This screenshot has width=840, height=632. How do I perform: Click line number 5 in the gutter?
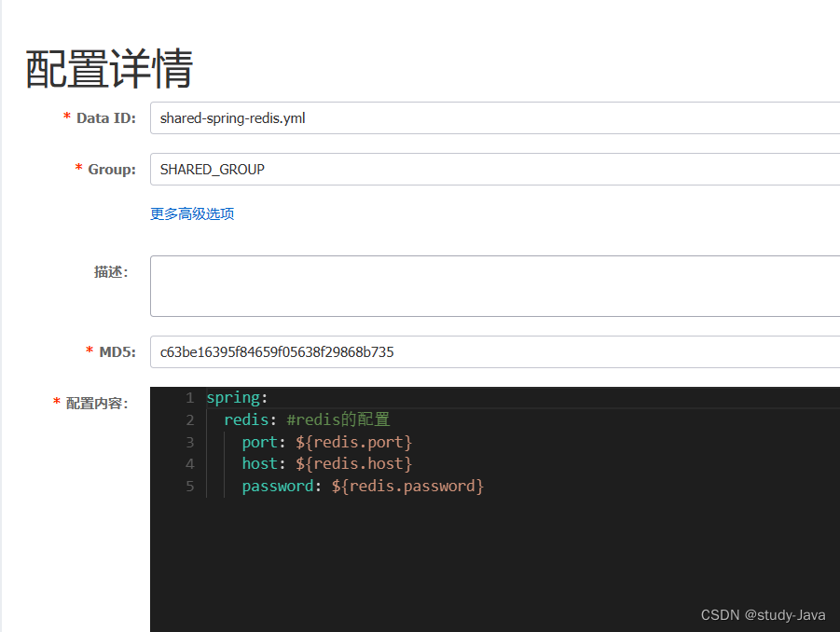tap(189, 487)
